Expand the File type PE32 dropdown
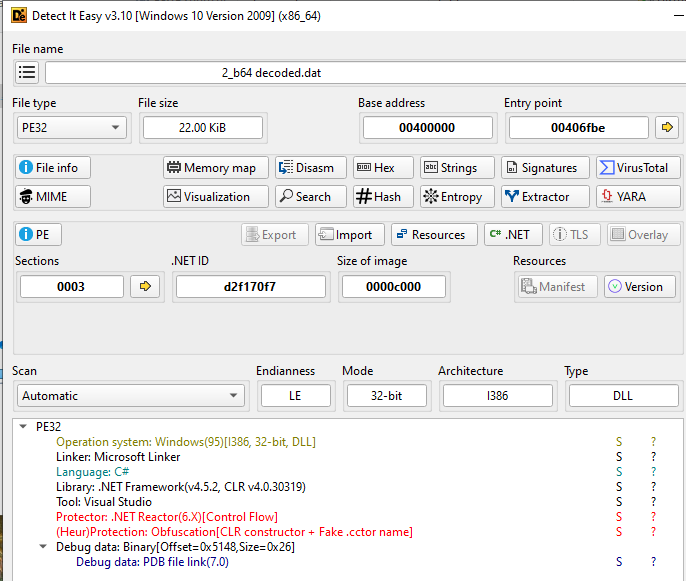This screenshot has width=686, height=581. (x=71, y=127)
